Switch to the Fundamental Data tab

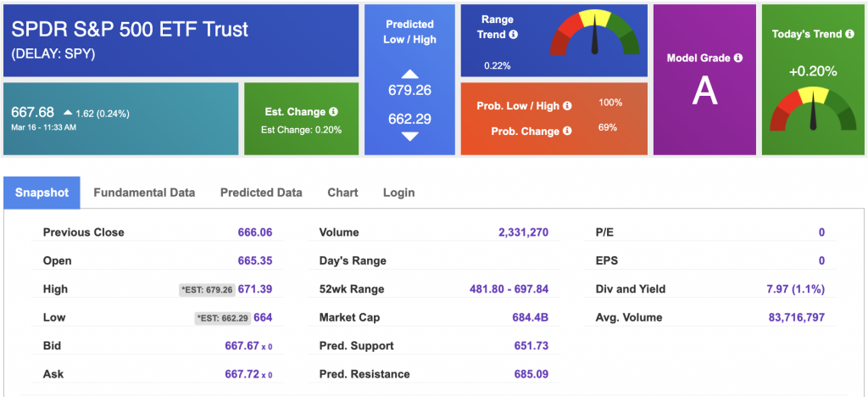(144, 193)
